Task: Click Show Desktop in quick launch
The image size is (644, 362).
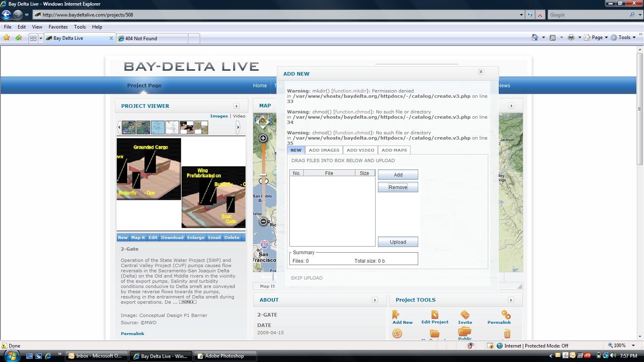Action: [x=29, y=356]
